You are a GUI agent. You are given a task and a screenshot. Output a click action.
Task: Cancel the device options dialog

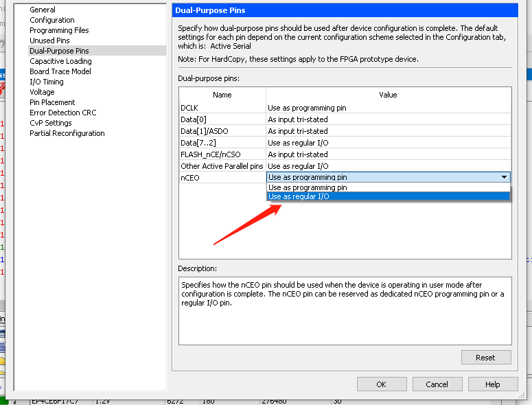(x=437, y=384)
